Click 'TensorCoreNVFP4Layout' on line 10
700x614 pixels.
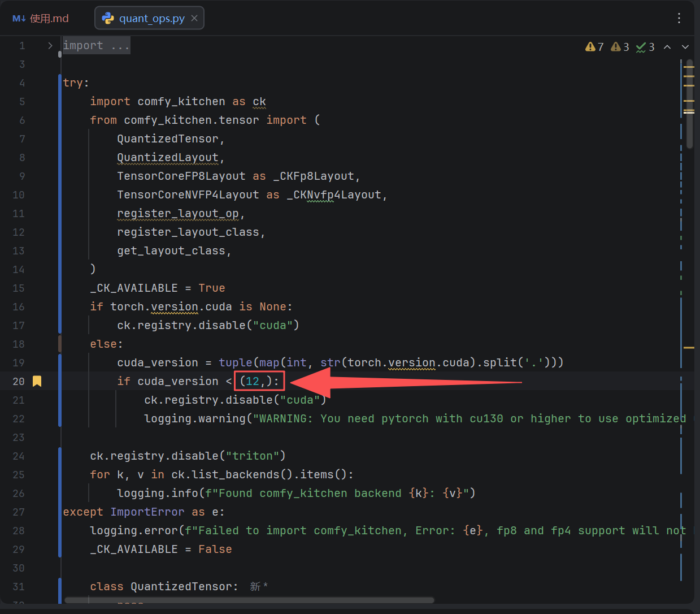click(188, 194)
